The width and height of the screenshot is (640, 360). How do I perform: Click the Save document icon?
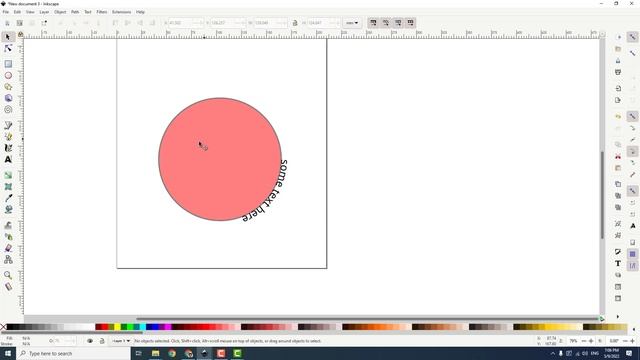click(618, 60)
